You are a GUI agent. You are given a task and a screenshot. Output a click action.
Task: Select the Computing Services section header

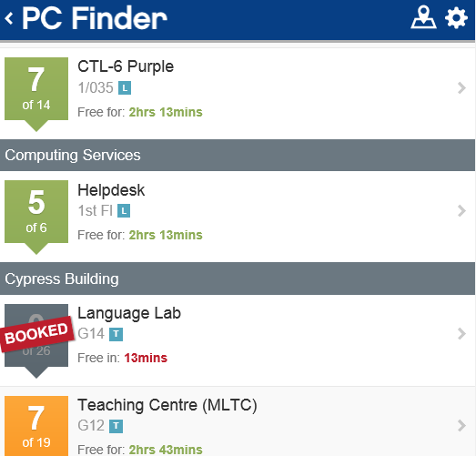238,155
